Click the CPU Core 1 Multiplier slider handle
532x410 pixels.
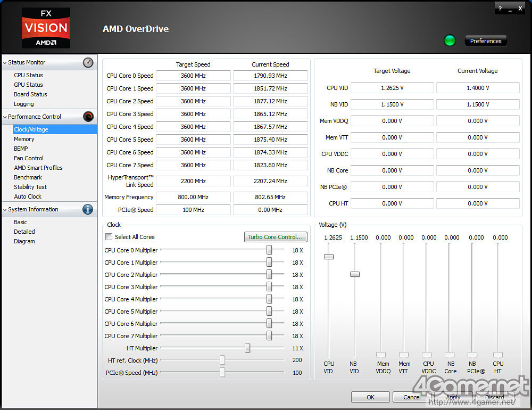click(x=269, y=262)
